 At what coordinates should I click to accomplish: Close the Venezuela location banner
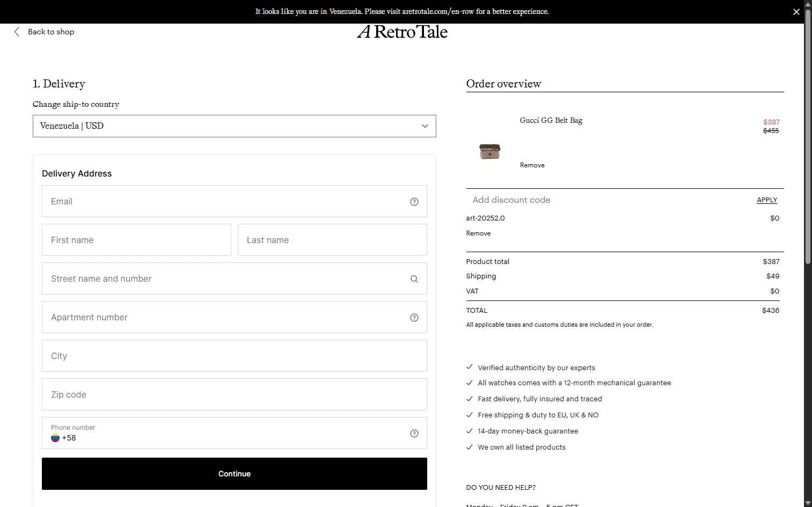[x=796, y=12]
